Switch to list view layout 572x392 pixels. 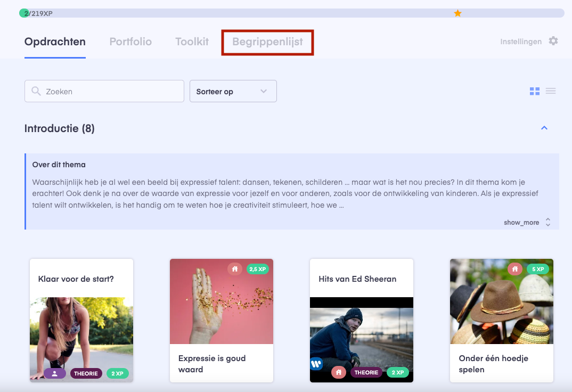pyautogui.click(x=551, y=91)
